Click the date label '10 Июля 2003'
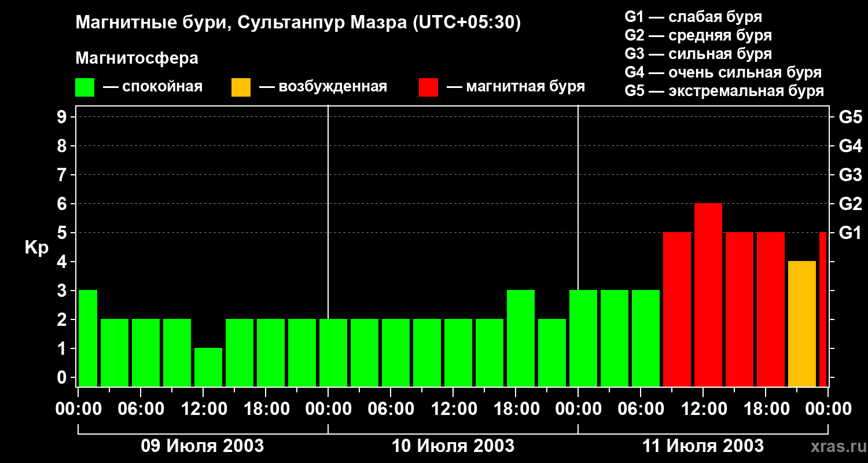Image resolution: width=868 pixels, height=463 pixels. (453, 446)
